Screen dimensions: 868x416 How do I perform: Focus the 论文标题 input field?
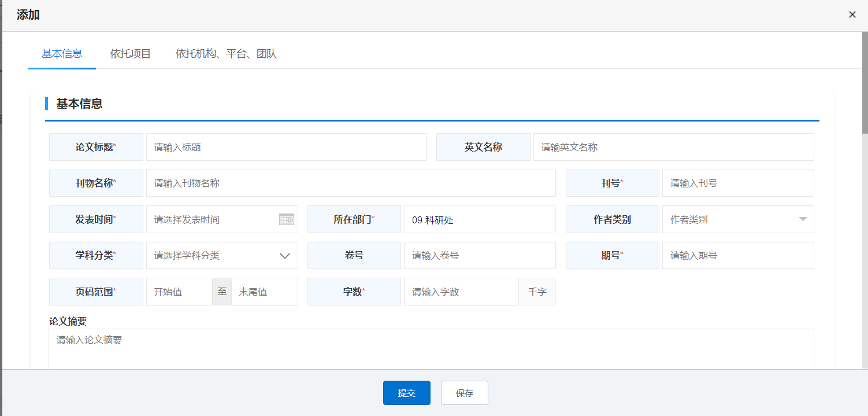click(x=286, y=147)
